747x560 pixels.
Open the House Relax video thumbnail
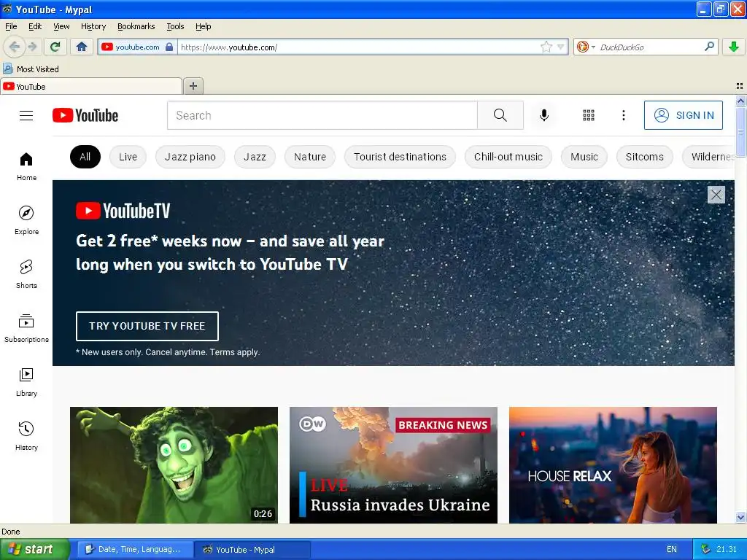613,464
